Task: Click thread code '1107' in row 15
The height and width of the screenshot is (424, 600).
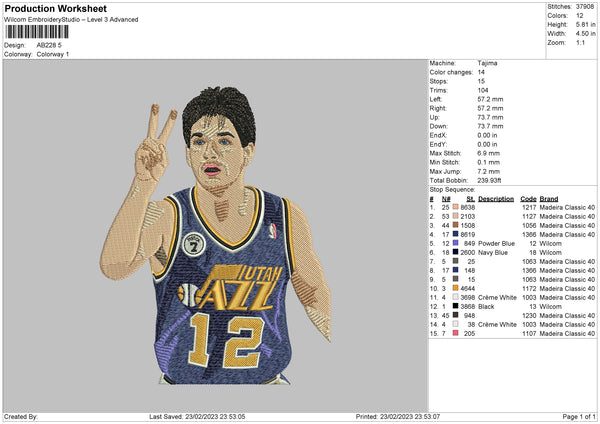Action: point(529,334)
